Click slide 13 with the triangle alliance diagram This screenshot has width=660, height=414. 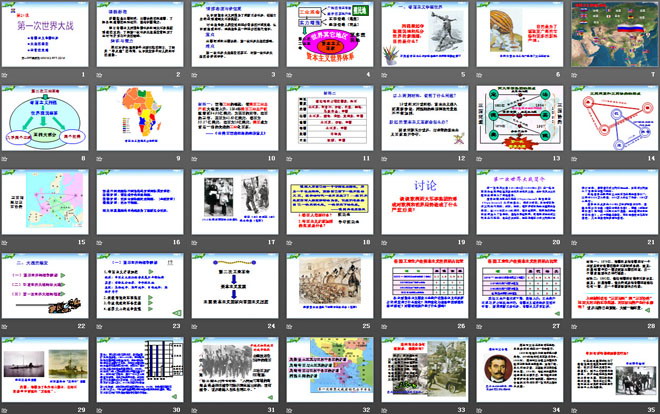click(517, 118)
